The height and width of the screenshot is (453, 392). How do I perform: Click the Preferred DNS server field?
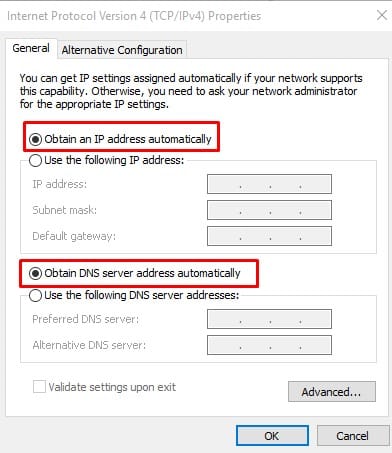coord(269,319)
